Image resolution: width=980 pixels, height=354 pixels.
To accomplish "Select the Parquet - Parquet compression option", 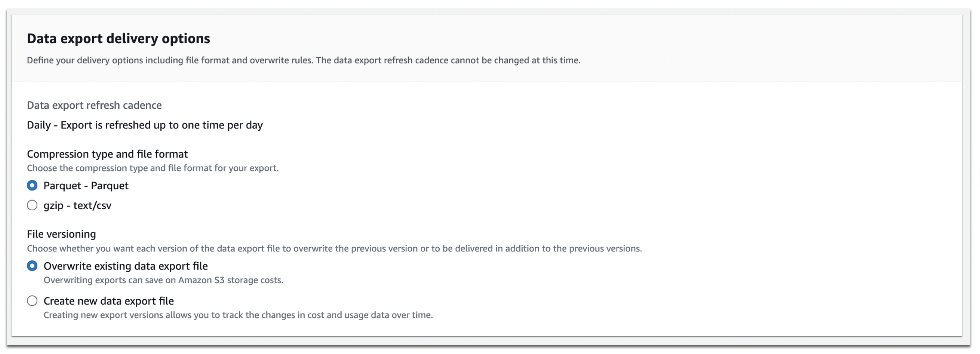I will [x=32, y=186].
